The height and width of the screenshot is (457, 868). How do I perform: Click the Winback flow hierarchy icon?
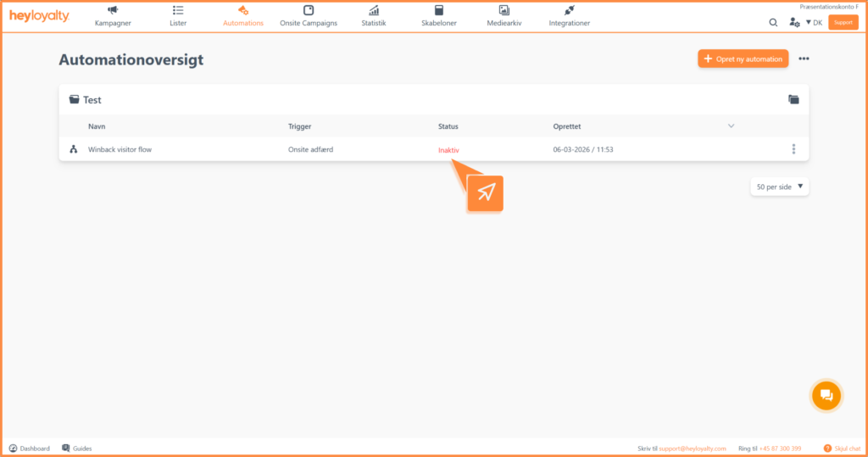point(73,150)
